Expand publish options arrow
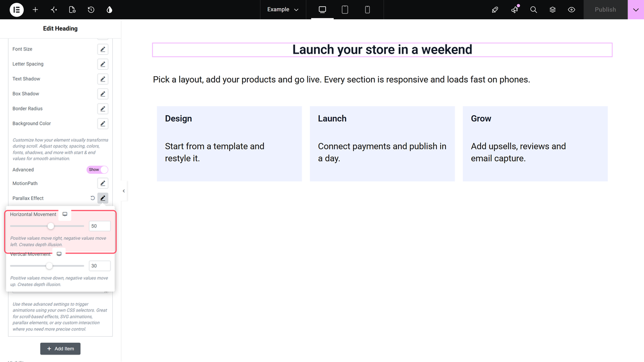Viewport: 644px width, 362px height. [x=635, y=10]
